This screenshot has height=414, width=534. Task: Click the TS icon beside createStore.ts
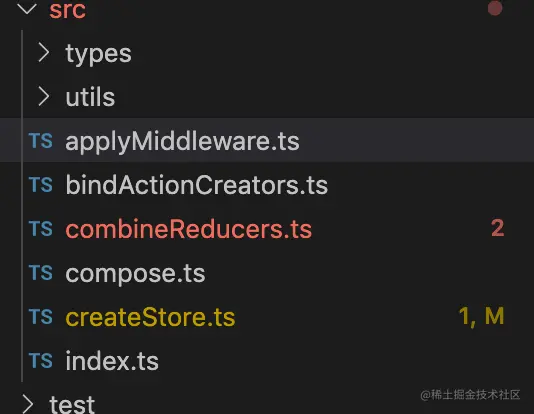tap(41, 316)
